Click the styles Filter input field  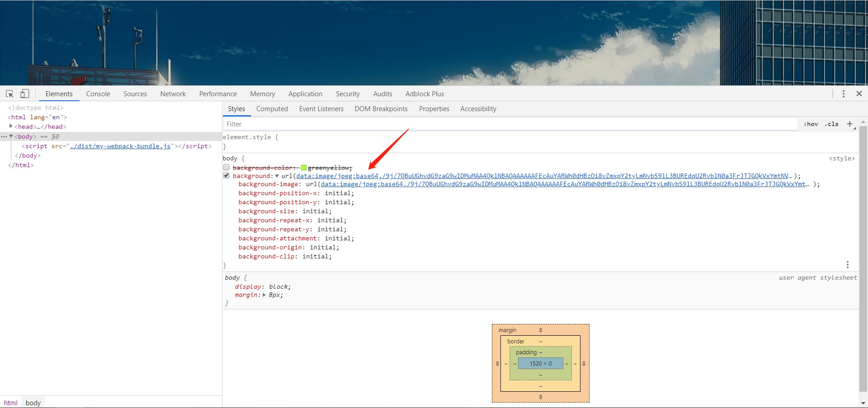[510, 124]
